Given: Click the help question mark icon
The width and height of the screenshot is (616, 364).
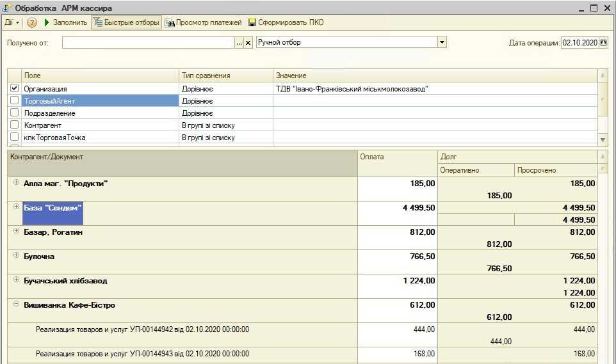Looking at the screenshot, I should tap(32, 23).
